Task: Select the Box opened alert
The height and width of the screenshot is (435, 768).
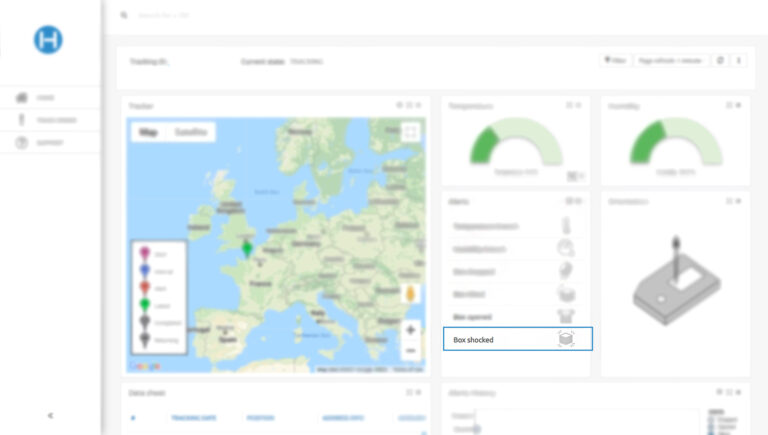Action: [517, 317]
